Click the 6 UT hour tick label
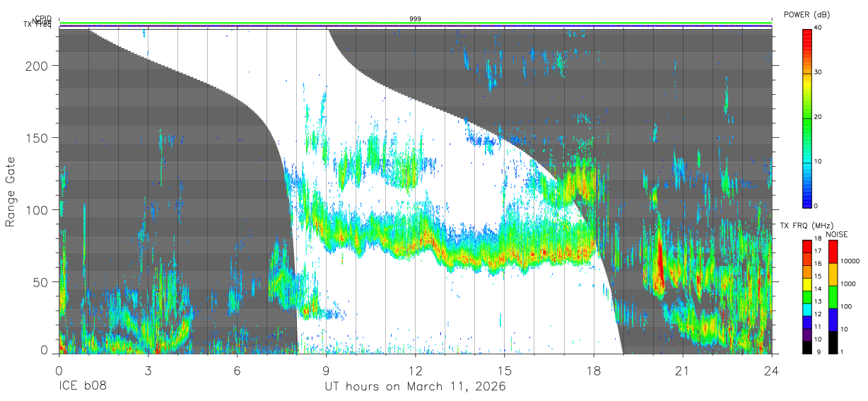This screenshot has height=401, width=868. (x=237, y=371)
